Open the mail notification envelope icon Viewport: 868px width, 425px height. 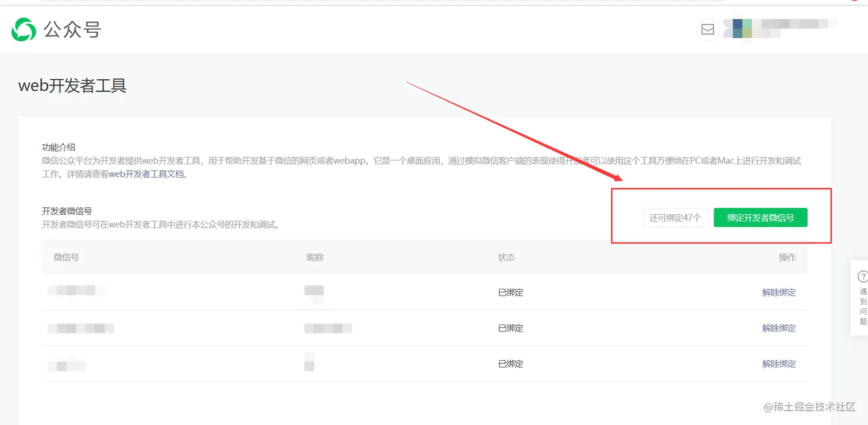(x=708, y=29)
